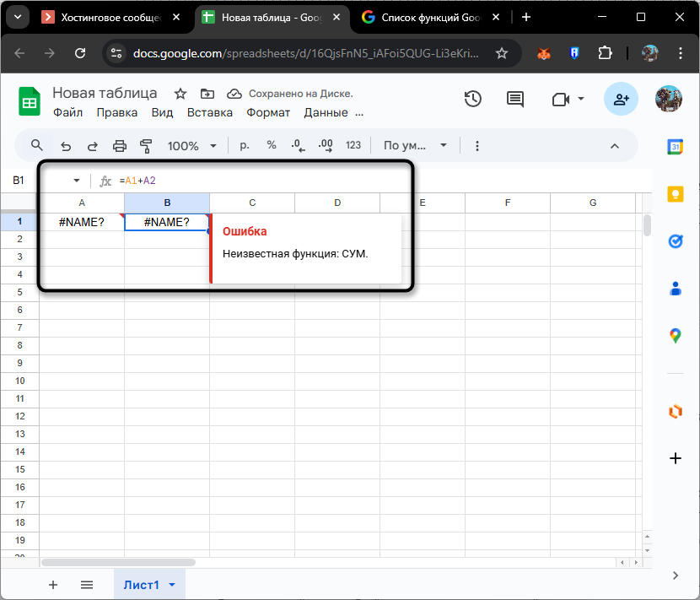Get add-ons plus icon in side panel
Image resolution: width=700 pixels, height=600 pixels.
click(x=675, y=458)
